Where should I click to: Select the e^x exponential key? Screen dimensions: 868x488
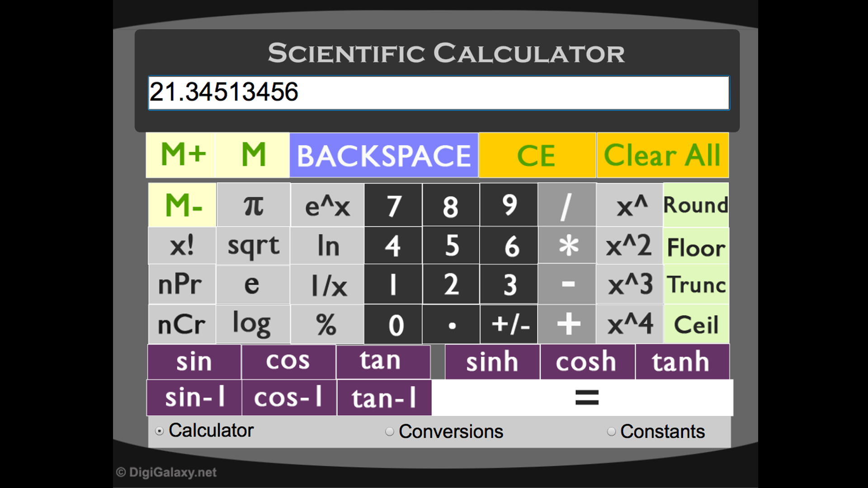point(327,206)
